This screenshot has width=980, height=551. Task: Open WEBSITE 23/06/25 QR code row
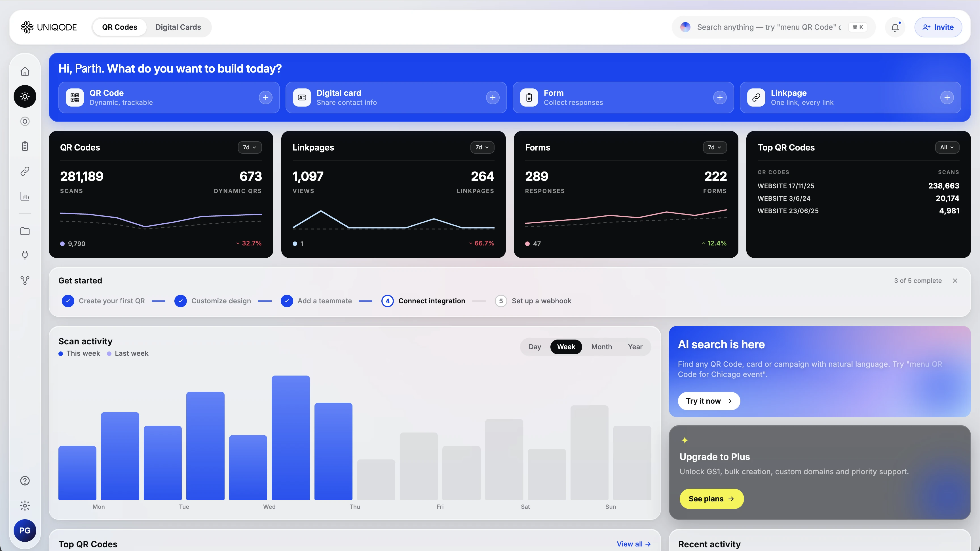coord(858,211)
